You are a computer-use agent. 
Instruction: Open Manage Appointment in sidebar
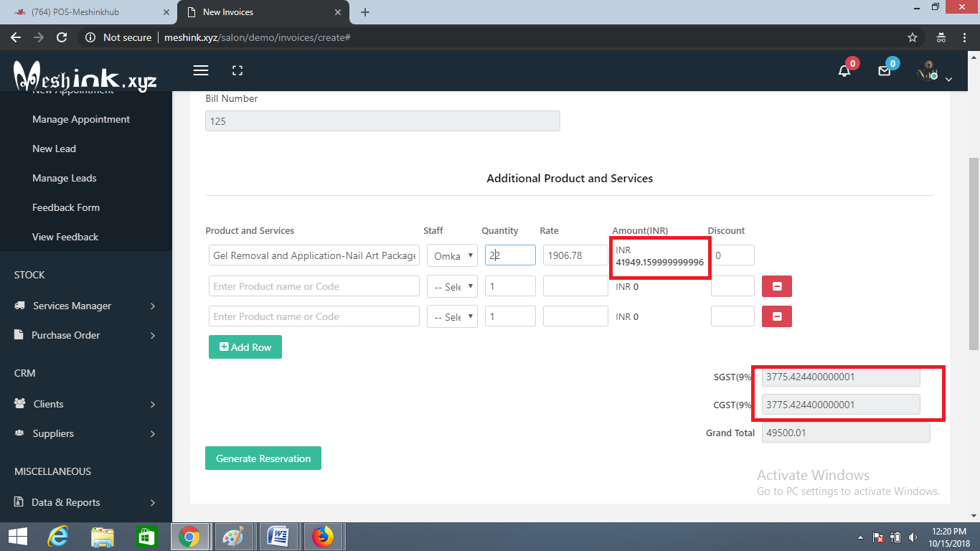point(81,119)
